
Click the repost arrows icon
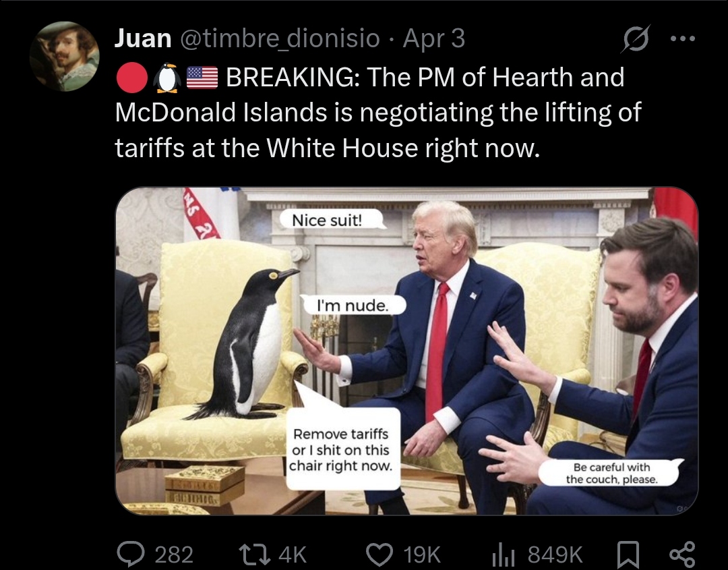click(x=254, y=554)
